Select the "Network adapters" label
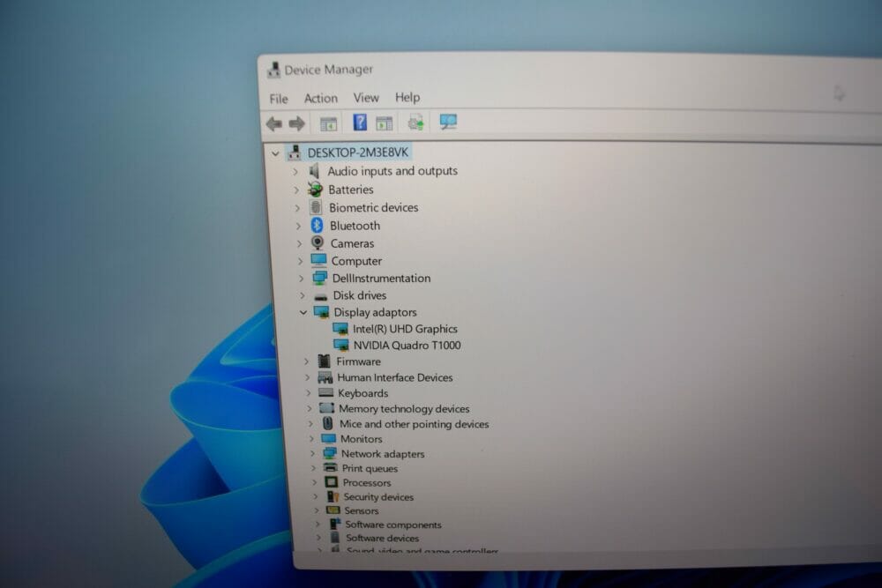Image resolution: width=882 pixels, height=588 pixels. click(x=383, y=454)
